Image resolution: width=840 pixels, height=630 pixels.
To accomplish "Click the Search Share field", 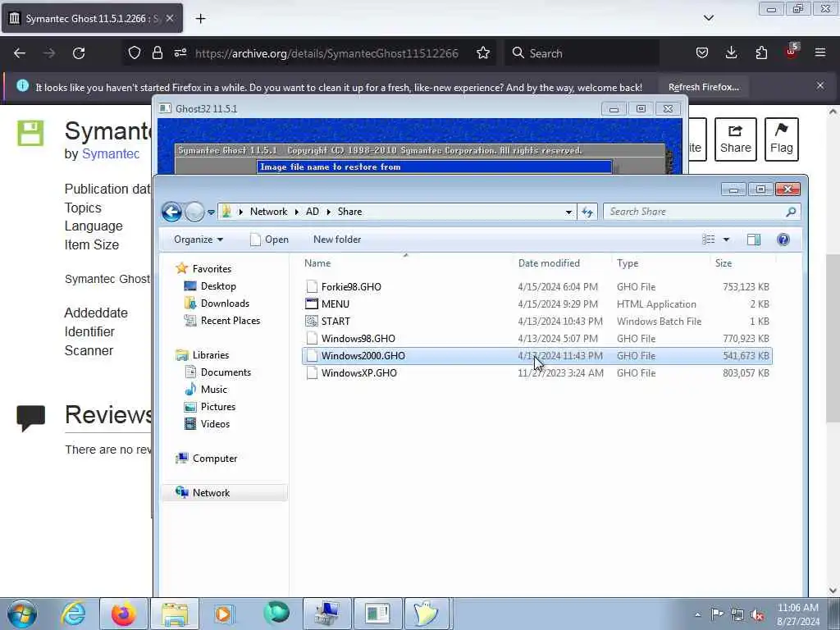I will pos(702,212).
